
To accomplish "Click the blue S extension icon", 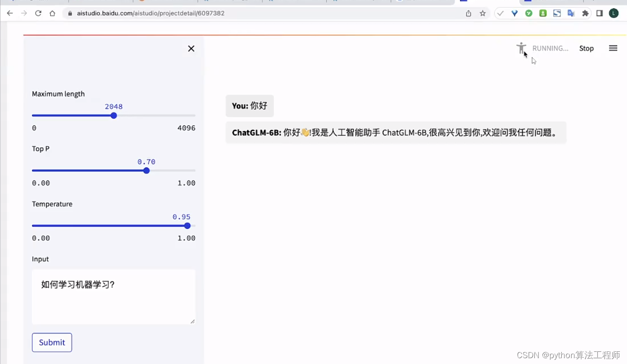I will pos(557,13).
